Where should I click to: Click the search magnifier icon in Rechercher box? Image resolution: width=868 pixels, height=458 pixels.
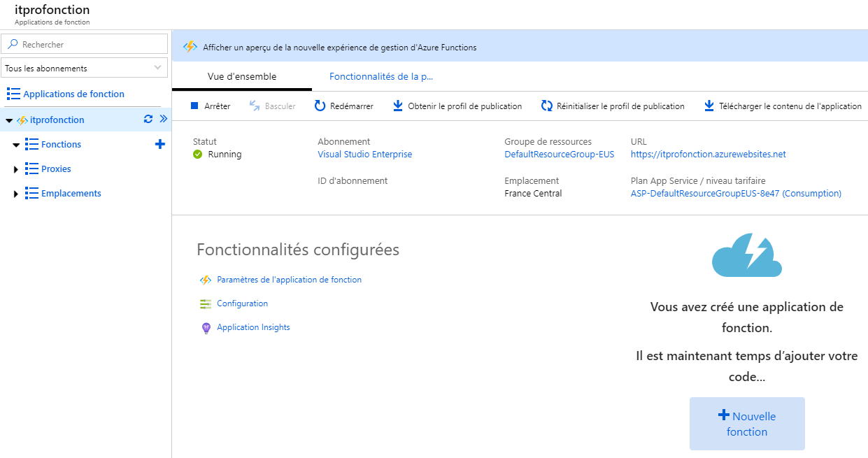[13, 44]
